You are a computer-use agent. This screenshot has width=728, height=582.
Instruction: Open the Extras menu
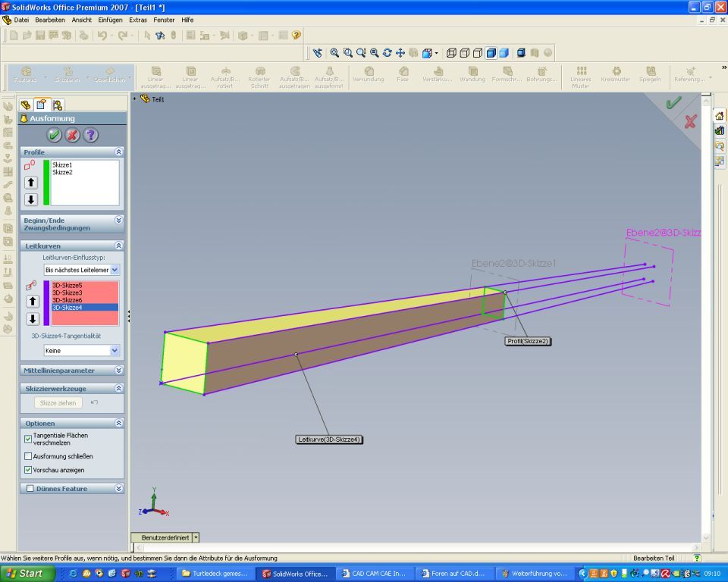pos(138,20)
